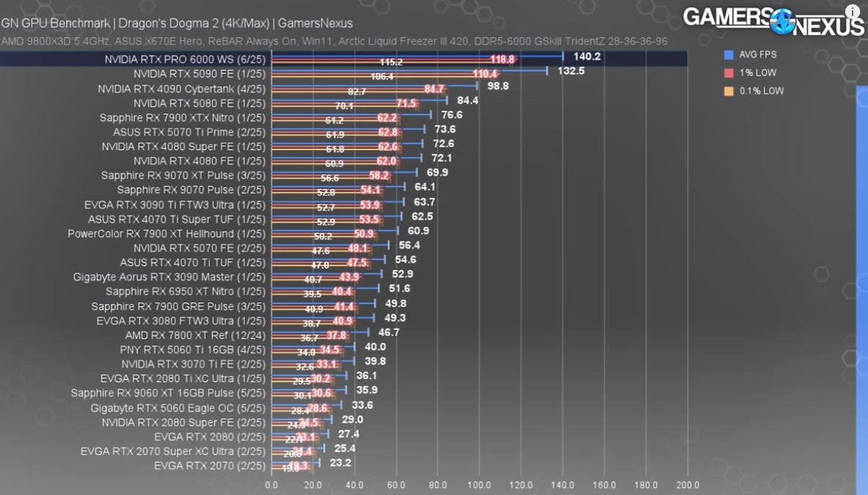Screen dimensions: 868x495
Task: Click the Gigabyte Aorus RTX 3090 Master label
Action: pos(169,277)
